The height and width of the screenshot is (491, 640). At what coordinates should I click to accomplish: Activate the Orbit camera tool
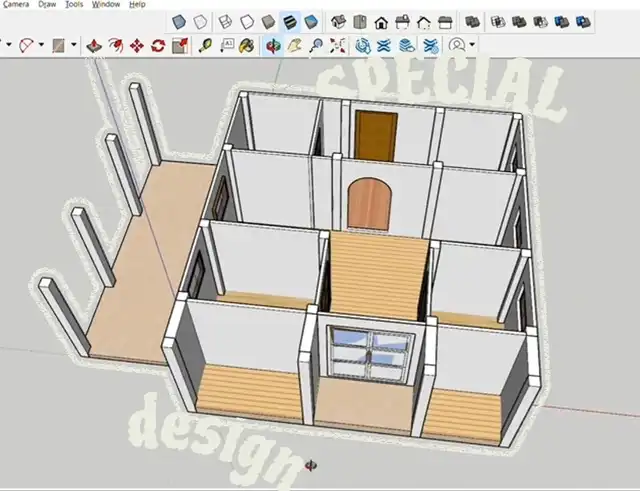coord(272,45)
